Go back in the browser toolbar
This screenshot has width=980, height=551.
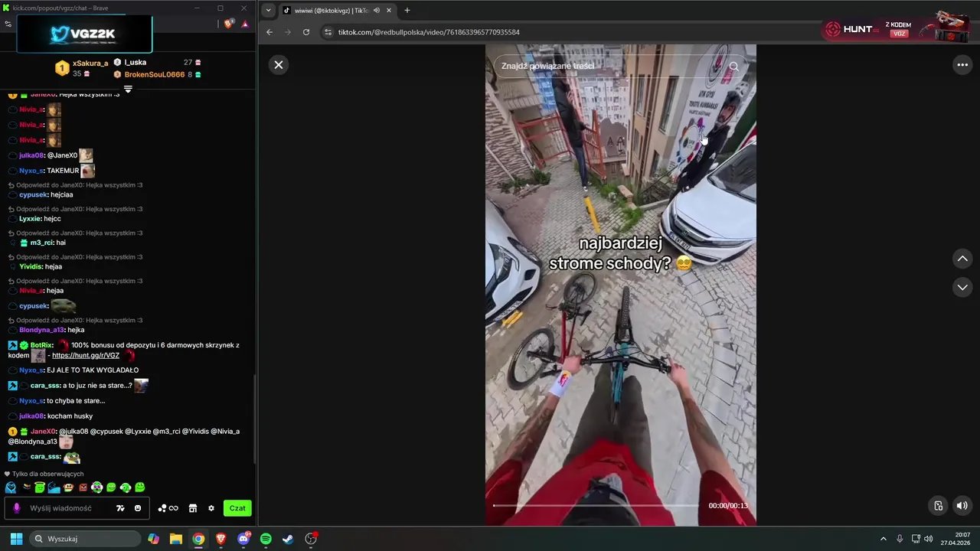pyautogui.click(x=269, y=32)
